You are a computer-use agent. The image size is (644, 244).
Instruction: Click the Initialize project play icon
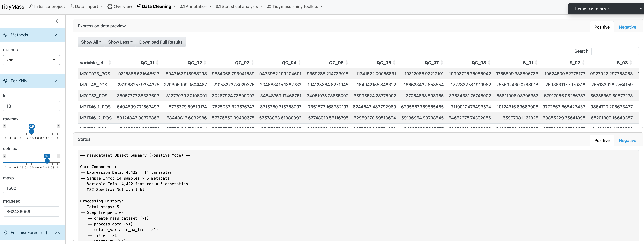[x=31, y=6]
